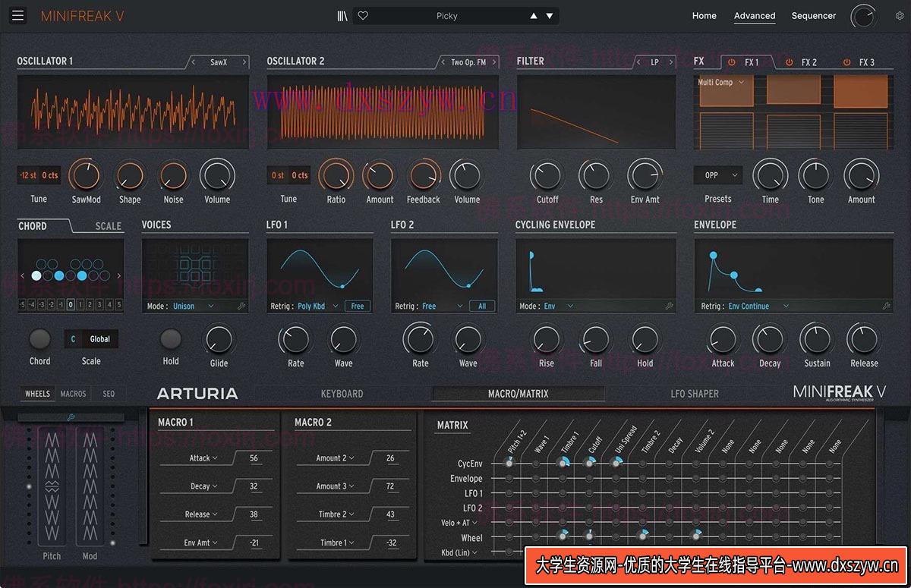Viewport: 911px width, 588px height.
Task: Open Voices Mode Unison dropdown
Action: (192, 307)
